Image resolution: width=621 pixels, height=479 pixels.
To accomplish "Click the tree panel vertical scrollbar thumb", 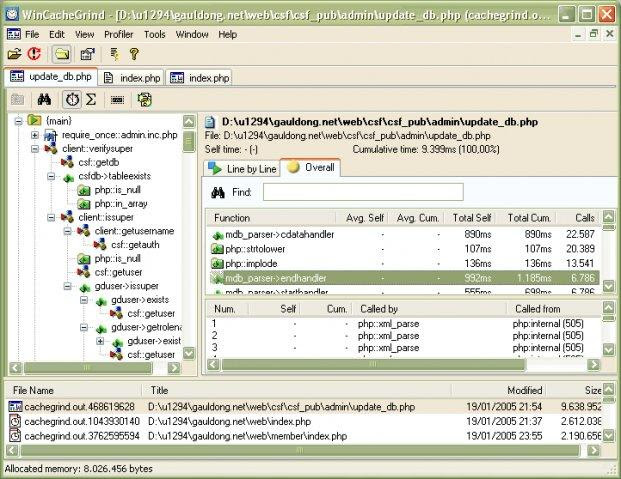I will (189, 142).
